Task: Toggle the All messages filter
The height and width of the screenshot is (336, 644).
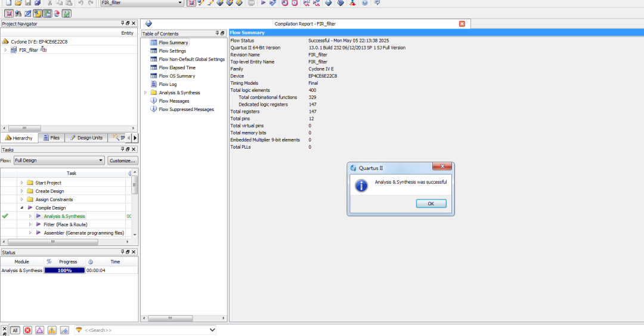Action: [15, 330]
